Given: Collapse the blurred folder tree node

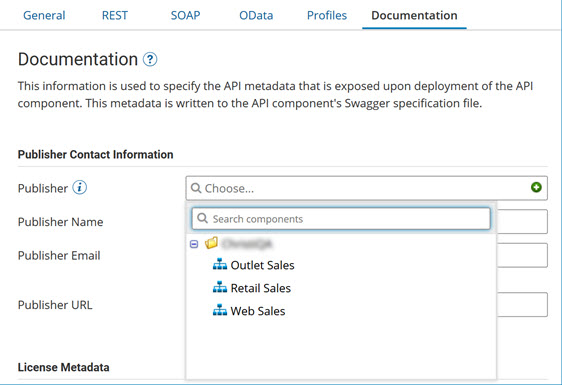Looking at the screenshot, I should 194,244.
